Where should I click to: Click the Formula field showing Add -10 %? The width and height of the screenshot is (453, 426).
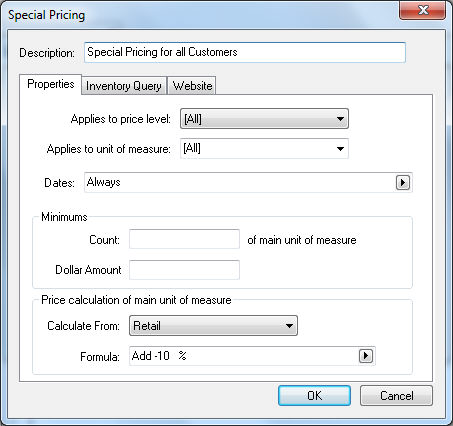pos(252,356)
